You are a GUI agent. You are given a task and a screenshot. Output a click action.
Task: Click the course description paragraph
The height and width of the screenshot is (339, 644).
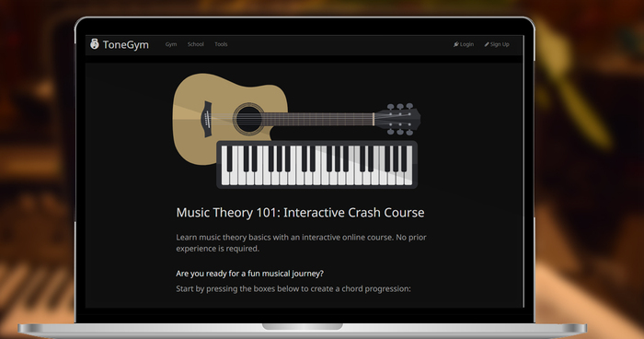click(x=301, y=242)
